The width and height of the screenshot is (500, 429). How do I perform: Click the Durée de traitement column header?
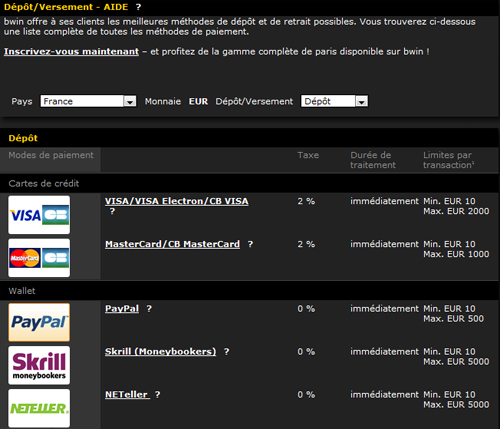click(373, 160)
